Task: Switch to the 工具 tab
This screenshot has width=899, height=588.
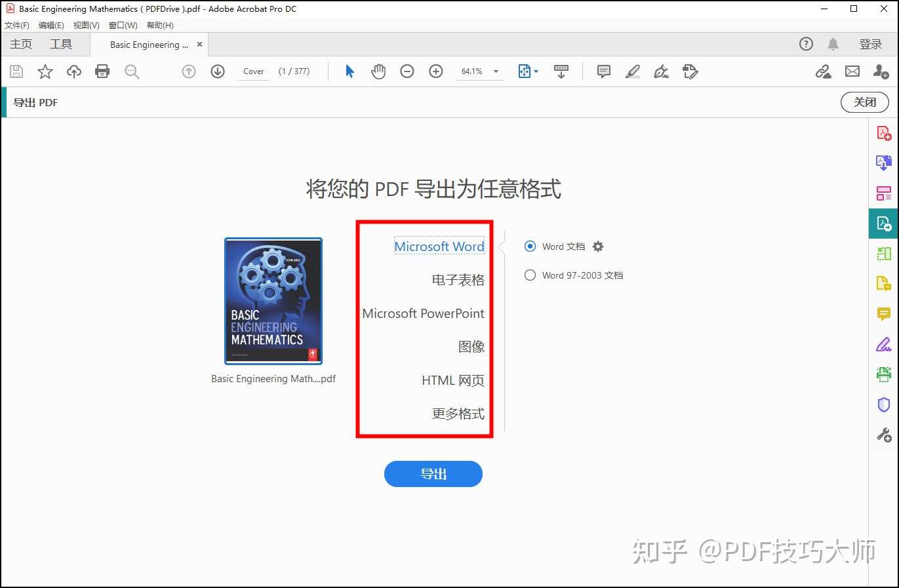Action: click(61, 44)
